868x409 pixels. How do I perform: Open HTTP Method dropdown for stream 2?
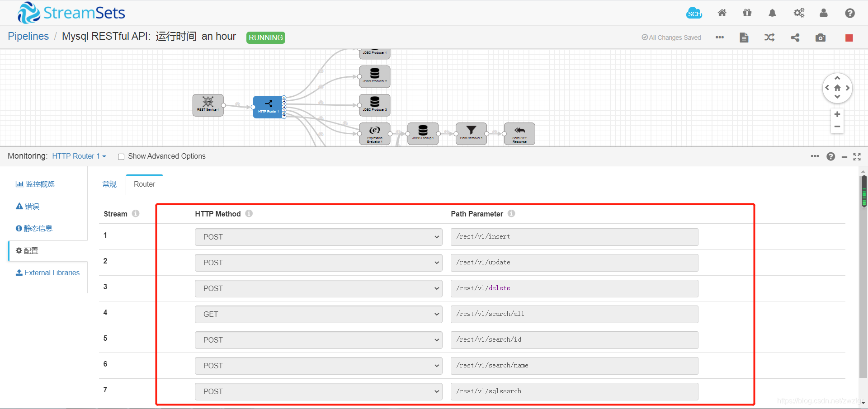point(319,263)
